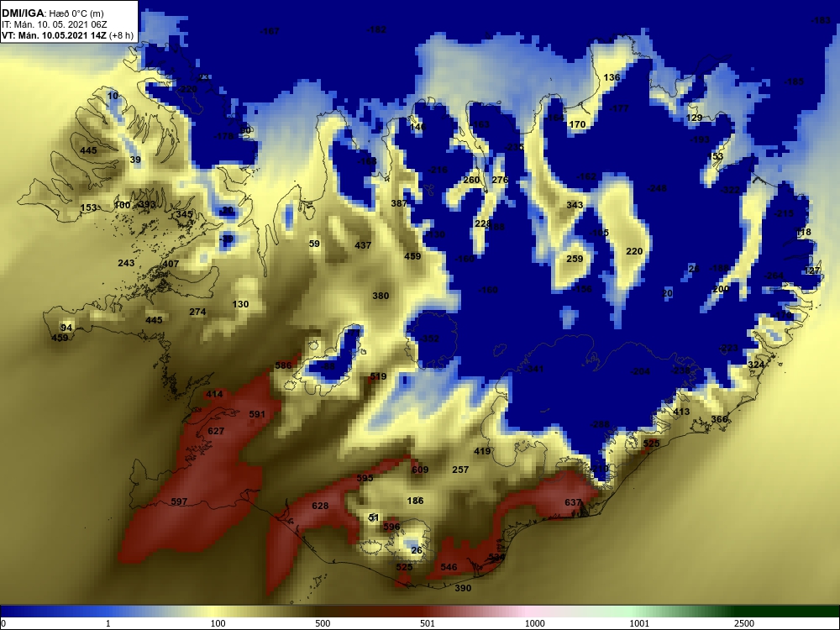This screenshot has height=630, width=840.
Task: Click the 'VT: Mán. 10.05.2021 14Z' valid time
Action: pyautogui.click(x=54, y=36)
